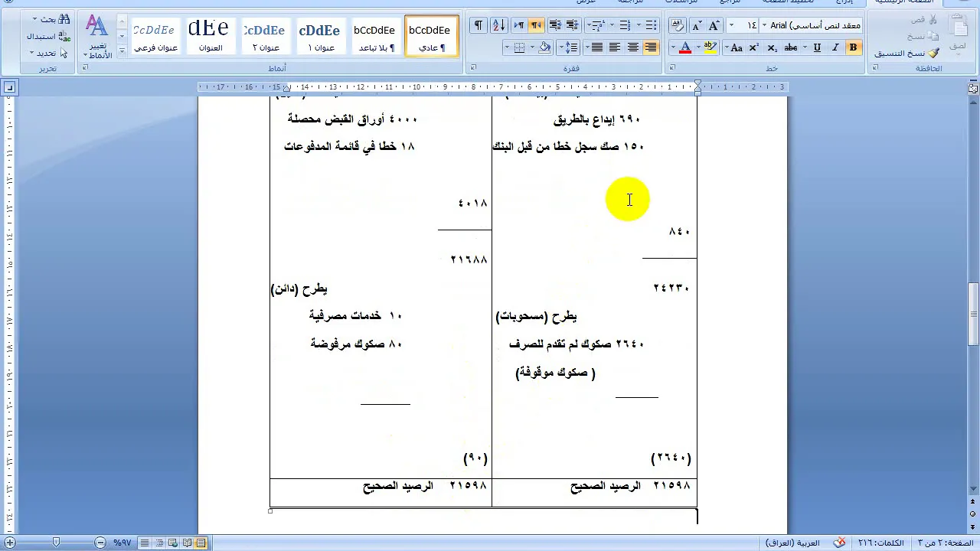Justify paragraph text
Image resolution: width=980 pixels, height=551 pixels.
597,47
